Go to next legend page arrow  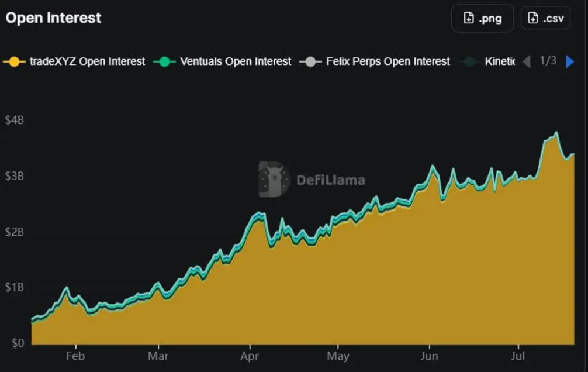[570, 61]
